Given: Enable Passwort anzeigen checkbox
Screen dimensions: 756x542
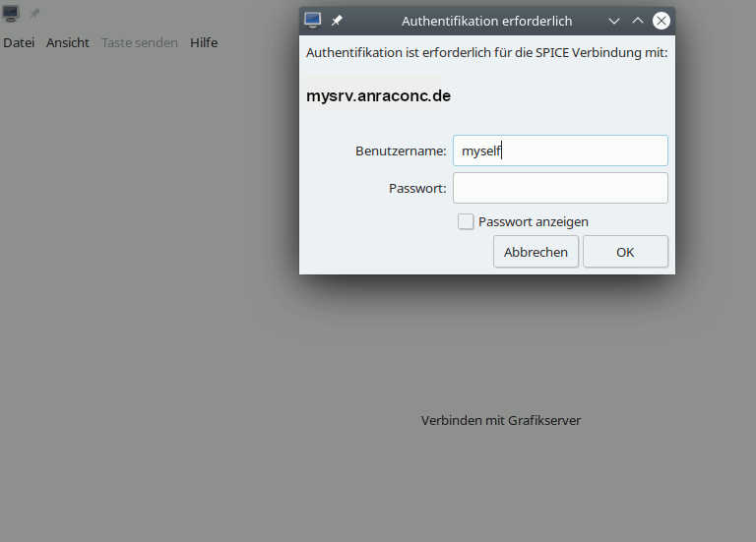Looking at the screenshot, I should click(x=466, y=221).
